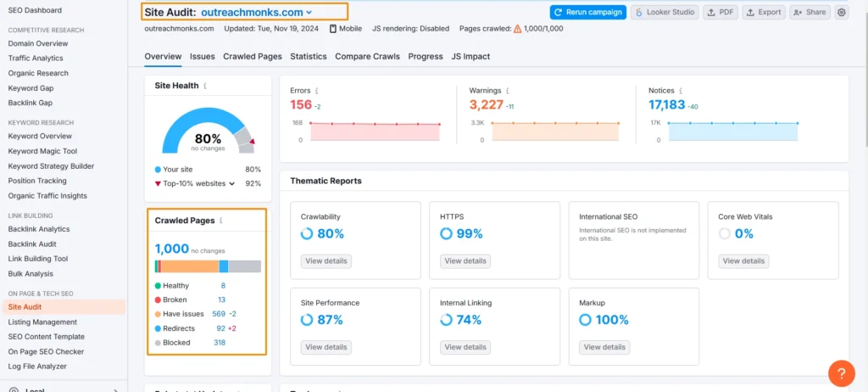This screenshot has height=392, width=868.
Task: Open the JS Impact tab
Action: coord(470,57)
